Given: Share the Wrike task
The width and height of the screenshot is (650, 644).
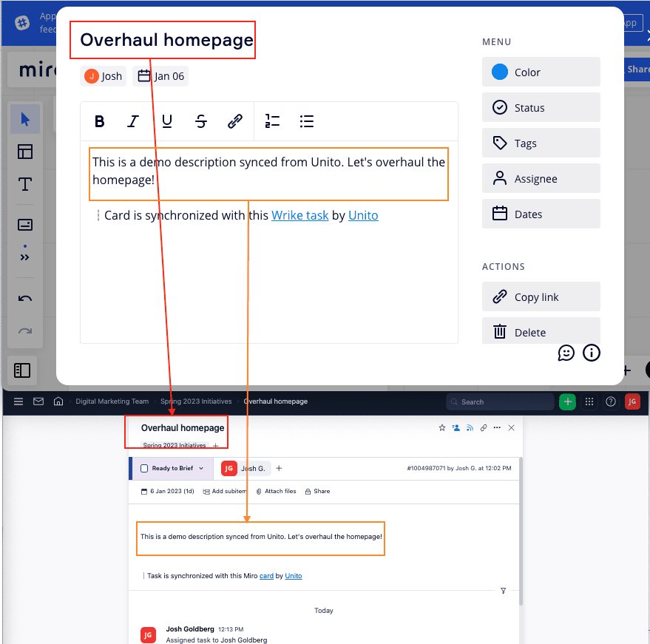Looking at the screenshot, I should click(317, 491).
